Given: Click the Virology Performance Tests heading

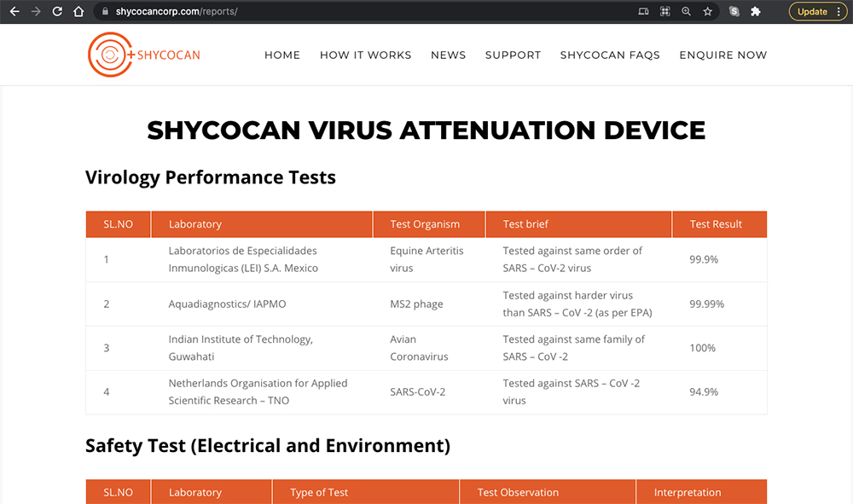Looking at the screenshot, I should [211, 177].
